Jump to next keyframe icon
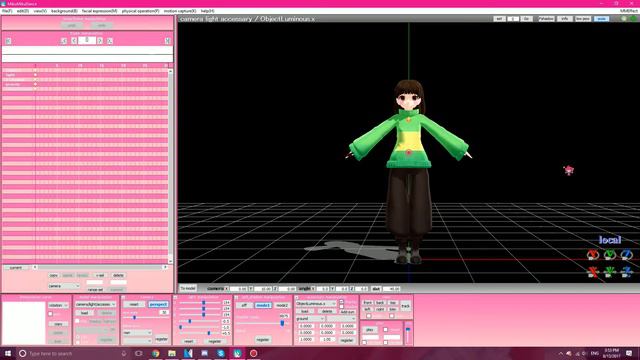The image size is (640, 360). pos(109,41)
